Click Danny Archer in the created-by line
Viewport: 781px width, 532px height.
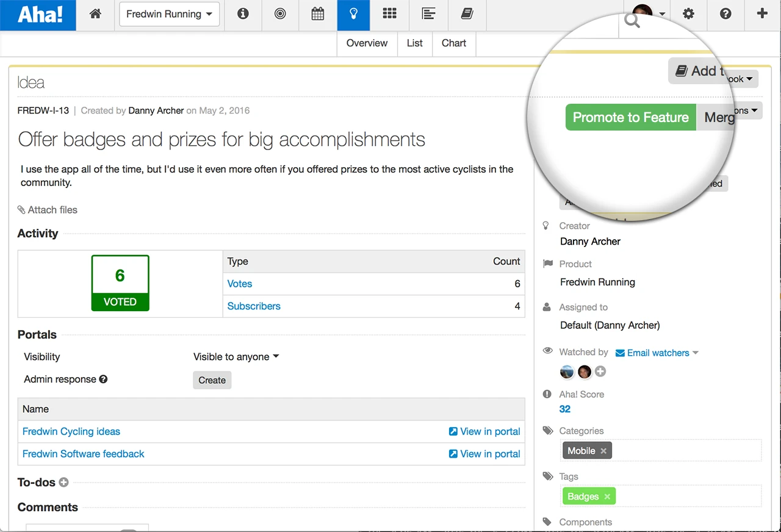[156, 111]
